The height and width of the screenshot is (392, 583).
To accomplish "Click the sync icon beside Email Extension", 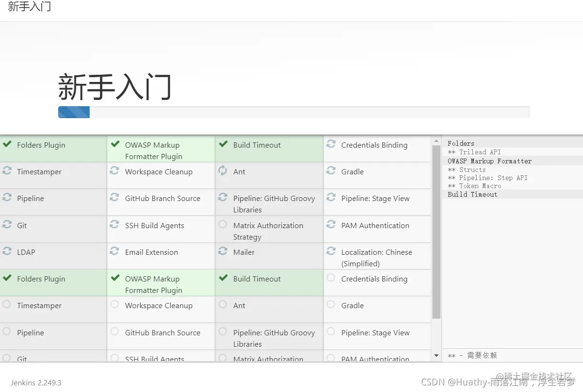I will 114,251.
